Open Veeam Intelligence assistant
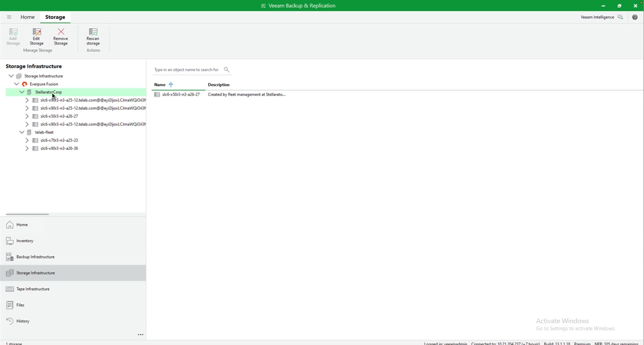Viewport: 644px width, 345px height. (602, 17)
